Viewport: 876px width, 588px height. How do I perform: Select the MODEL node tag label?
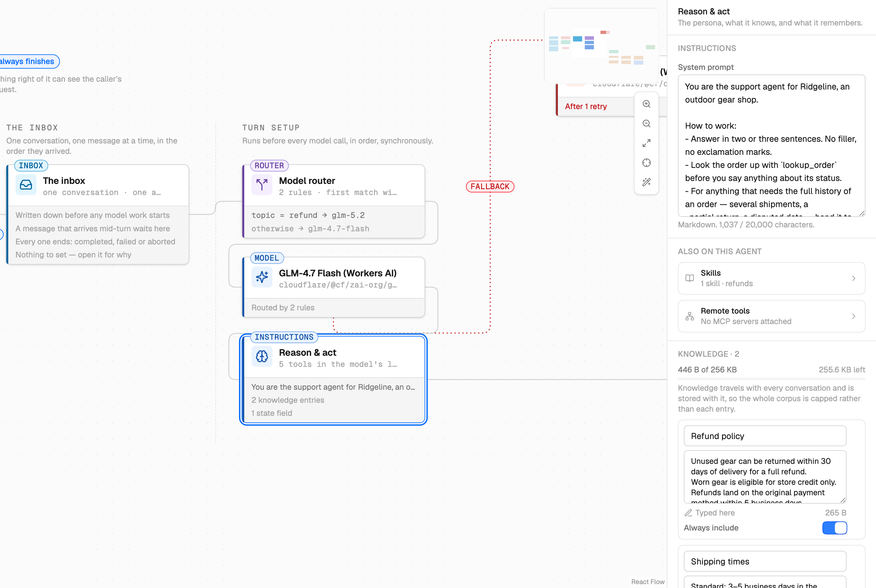click(x=267, y=258)
